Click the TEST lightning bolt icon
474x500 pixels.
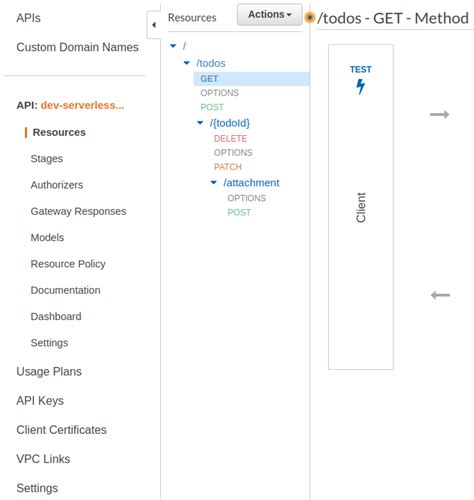[x=360, y=87]
